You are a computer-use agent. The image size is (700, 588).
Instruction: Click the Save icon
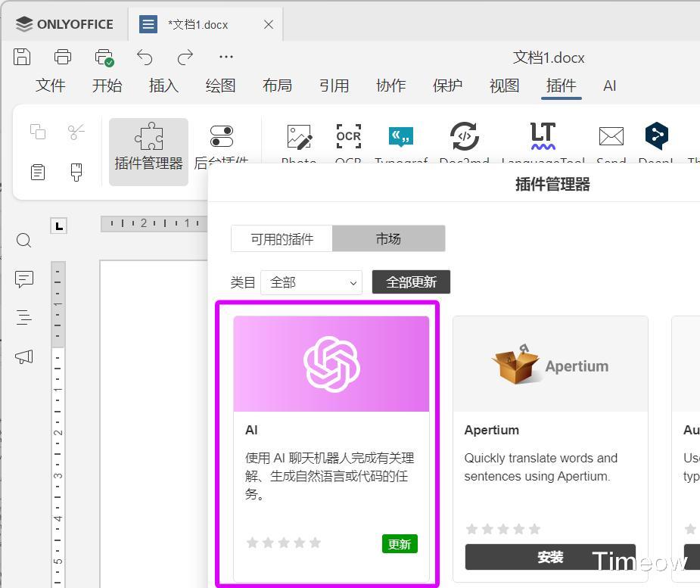point(22,57)
